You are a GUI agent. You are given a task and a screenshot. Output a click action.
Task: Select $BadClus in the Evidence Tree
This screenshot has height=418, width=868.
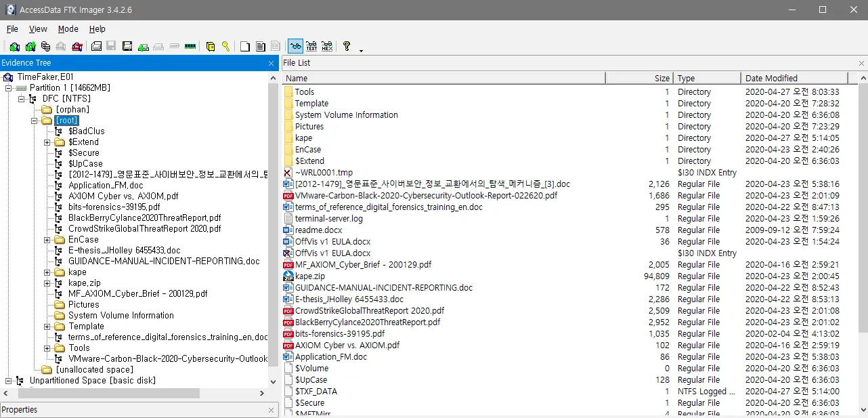86,131
